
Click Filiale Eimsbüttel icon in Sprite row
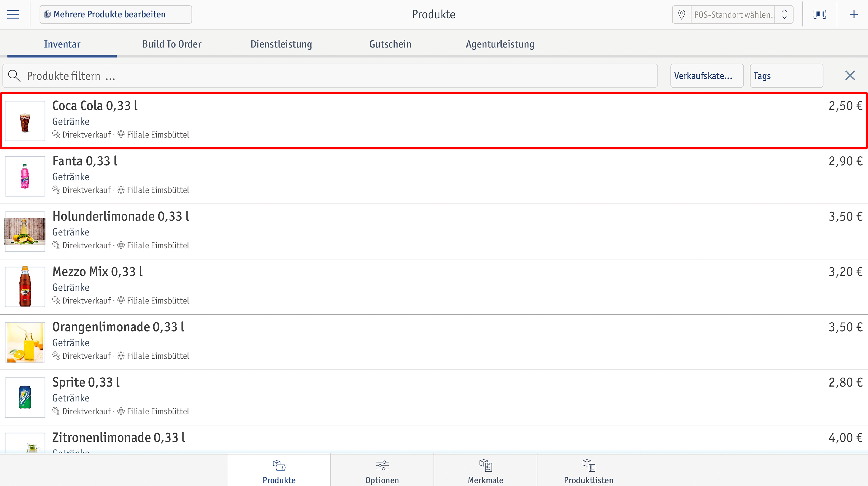(x=121, y=411)
